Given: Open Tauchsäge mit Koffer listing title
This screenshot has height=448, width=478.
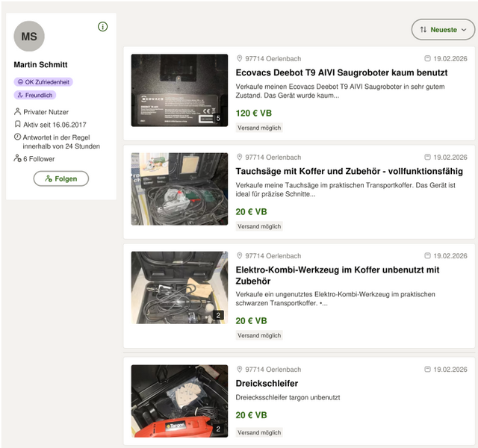Looking at the screenshot, I should click(349, 172).
